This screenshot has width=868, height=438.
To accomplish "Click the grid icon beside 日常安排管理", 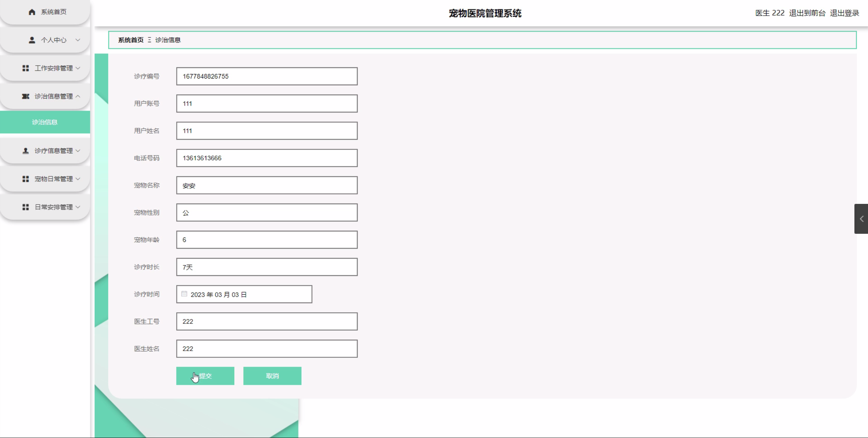I will (x=25, y=207).
